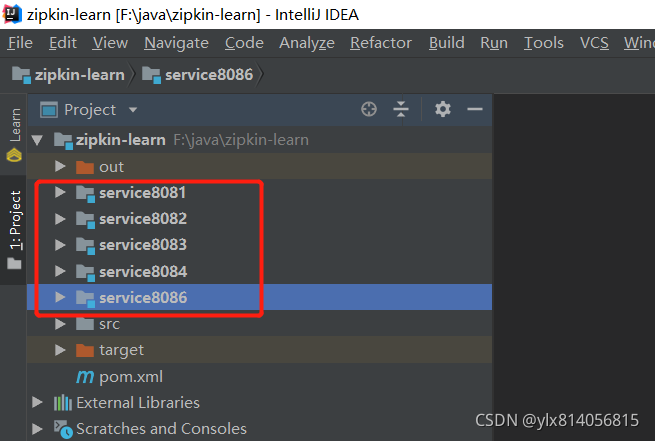Click the External Libraries bars icon
The image size is (655, 441).
click(63, 403)
